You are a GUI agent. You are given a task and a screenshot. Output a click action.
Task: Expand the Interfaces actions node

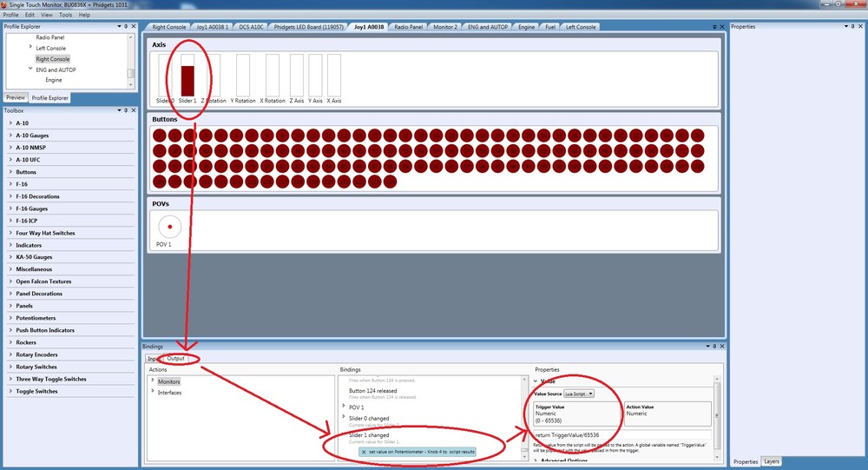pos(153,391)
